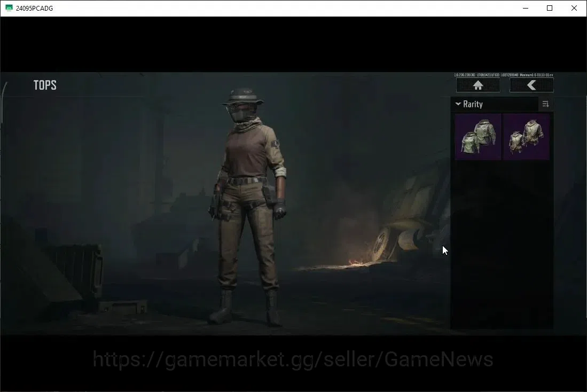
Task: Click the character's boonie hat
Action: (243, 97)
